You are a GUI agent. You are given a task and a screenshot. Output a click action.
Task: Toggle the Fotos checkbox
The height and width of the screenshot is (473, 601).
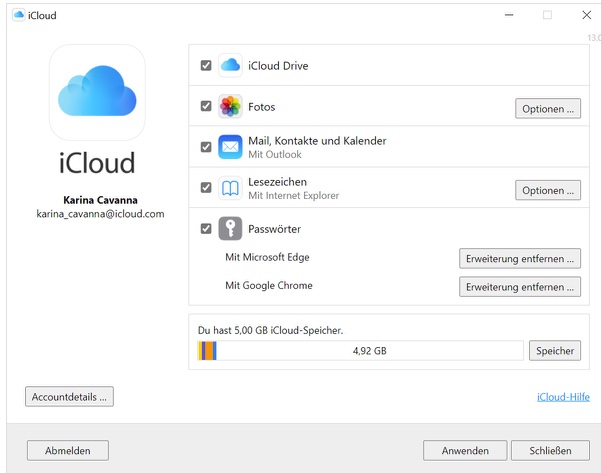(x=206, y=107)
